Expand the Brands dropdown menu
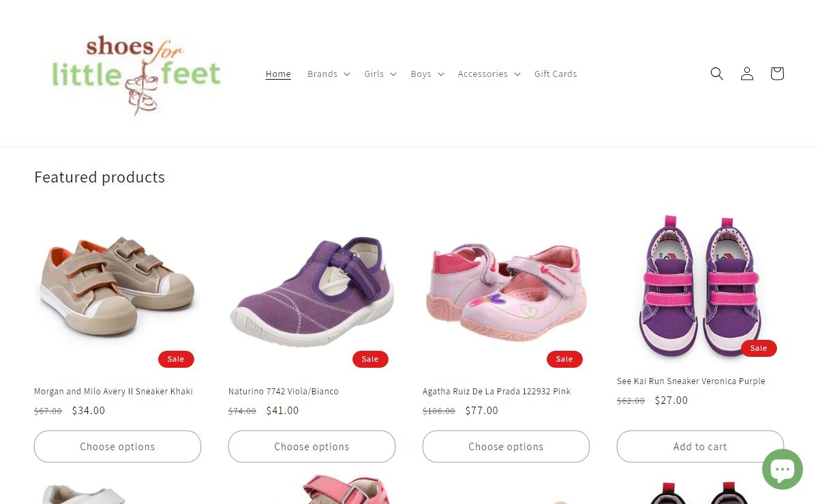The width and height of the screenshot is (818, 504). pos(329,74)
